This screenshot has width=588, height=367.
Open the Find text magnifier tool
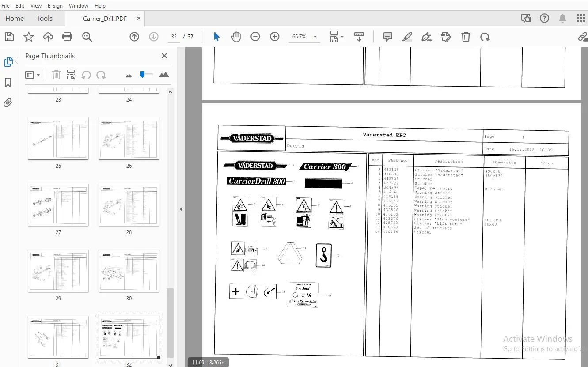[87, 37]
